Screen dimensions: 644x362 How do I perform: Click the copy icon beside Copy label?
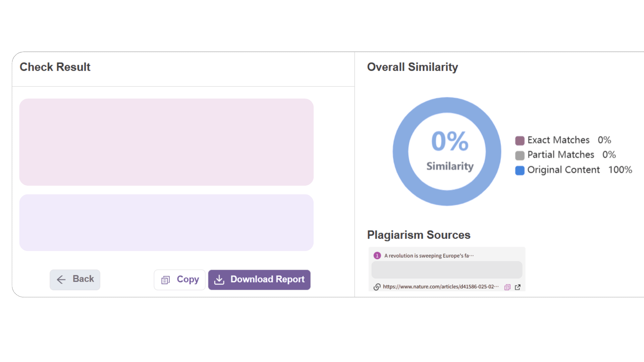[166, 280]
